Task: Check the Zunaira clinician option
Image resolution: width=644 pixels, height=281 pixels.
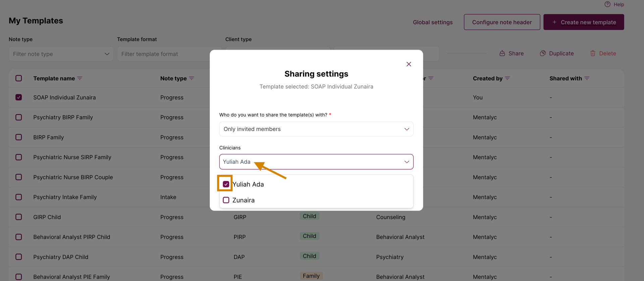Action: click(x=226, y=200)
